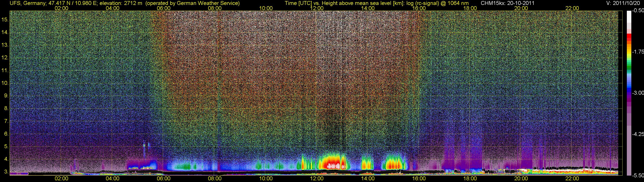The image size is (644, 182).
Task: Click the '04:00' label on the top time axis
Action: coord(112,8)
